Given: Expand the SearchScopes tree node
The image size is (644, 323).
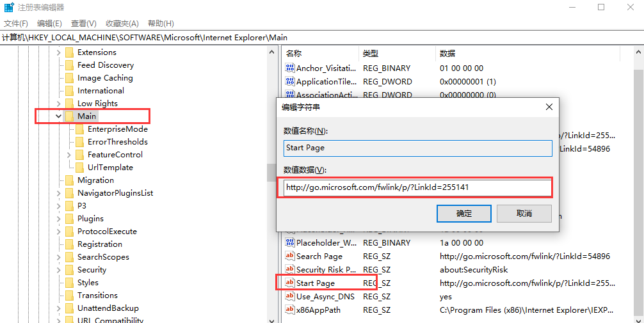Looking at the screenshot, I should (58, 257).
